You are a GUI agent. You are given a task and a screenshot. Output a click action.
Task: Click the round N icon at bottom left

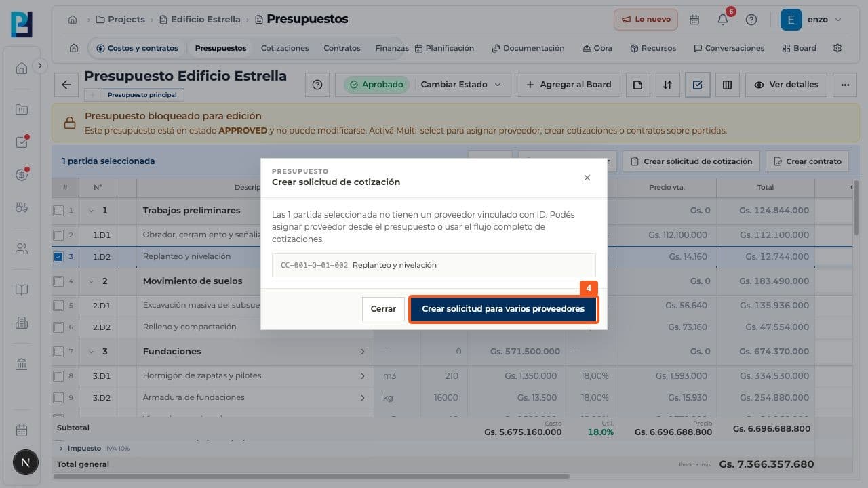click(x=26, y=463)
